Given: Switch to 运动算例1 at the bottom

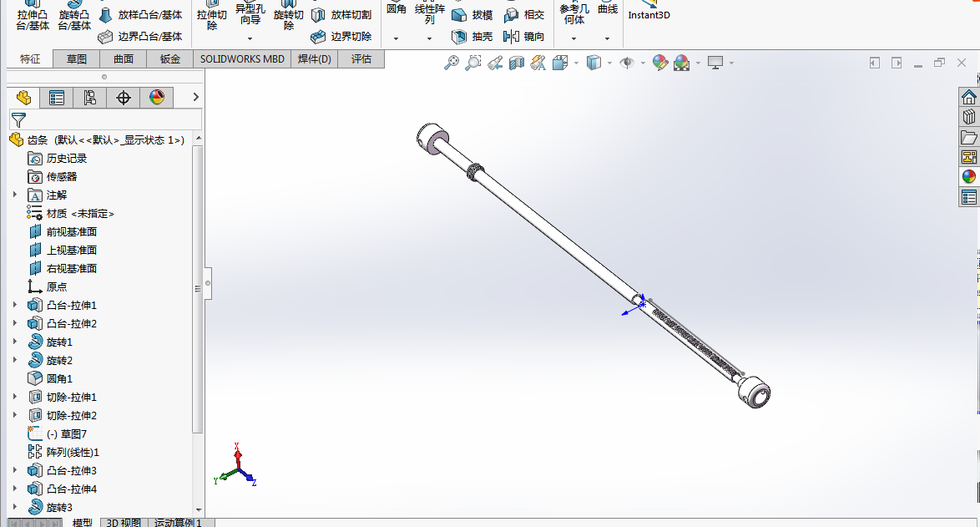Looking at the screenshot, I should [177, 521].
